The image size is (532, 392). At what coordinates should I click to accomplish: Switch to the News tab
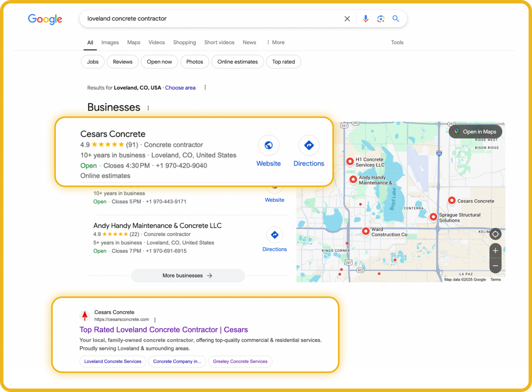click(249, 42)
